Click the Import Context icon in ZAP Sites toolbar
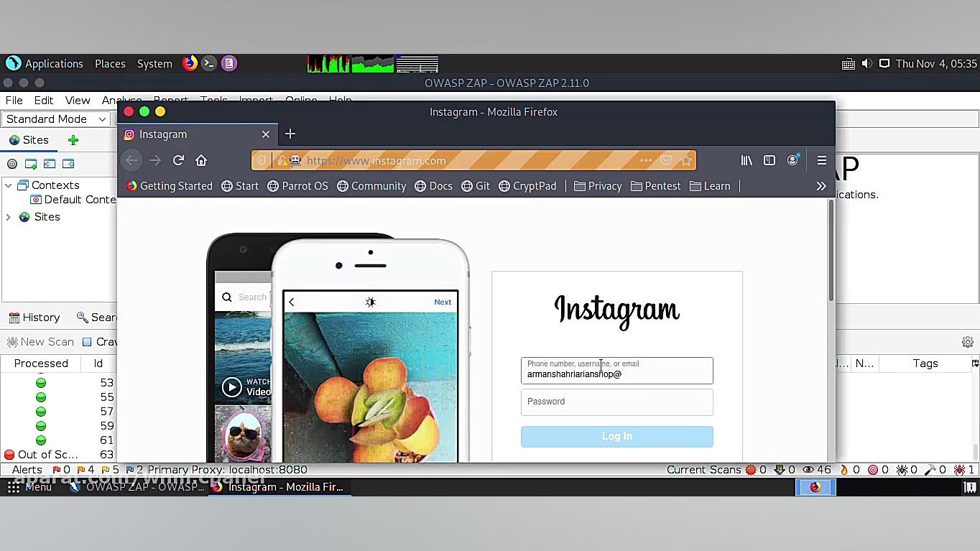Screen dimensions: 980x551 50,164
